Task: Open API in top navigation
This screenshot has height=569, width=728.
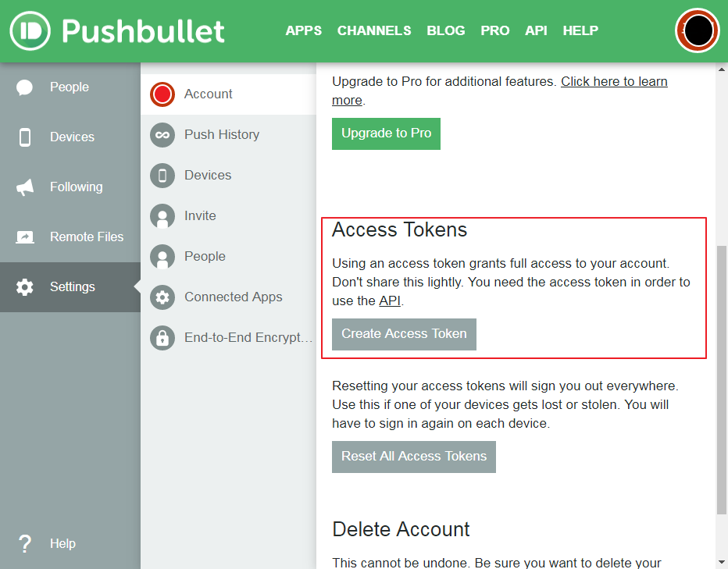Action: tap(536, 30)
